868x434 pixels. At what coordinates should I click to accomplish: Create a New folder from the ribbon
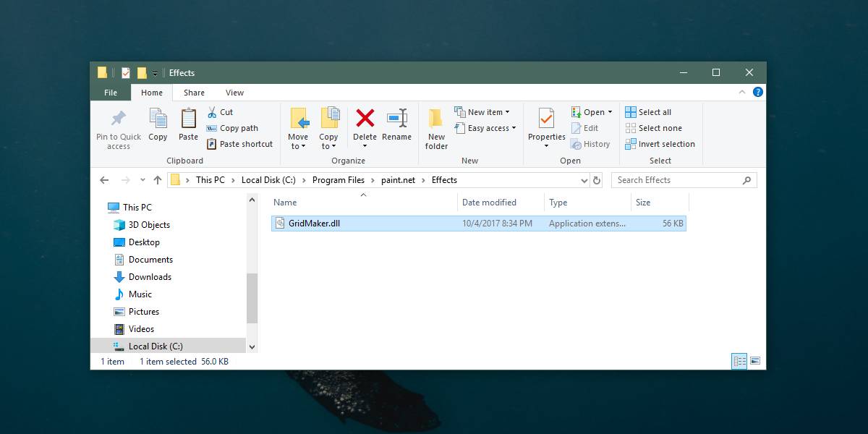(435, 127)
